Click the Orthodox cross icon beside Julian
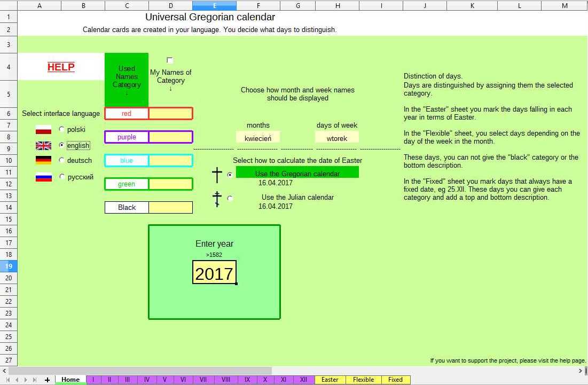The width and height of the screenshot is (588, 385). tap(217, 199)
